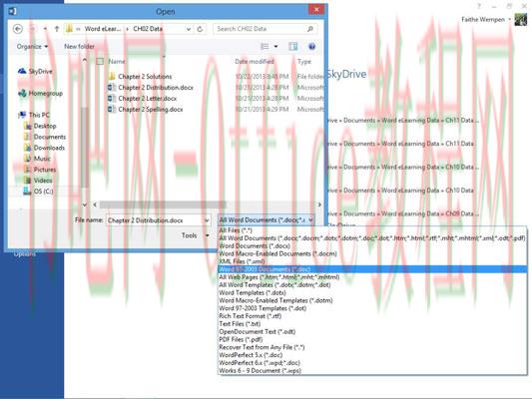Click the Back arrow in Open dialog
The image size is (532, 399).
click(x=18, y=29)
